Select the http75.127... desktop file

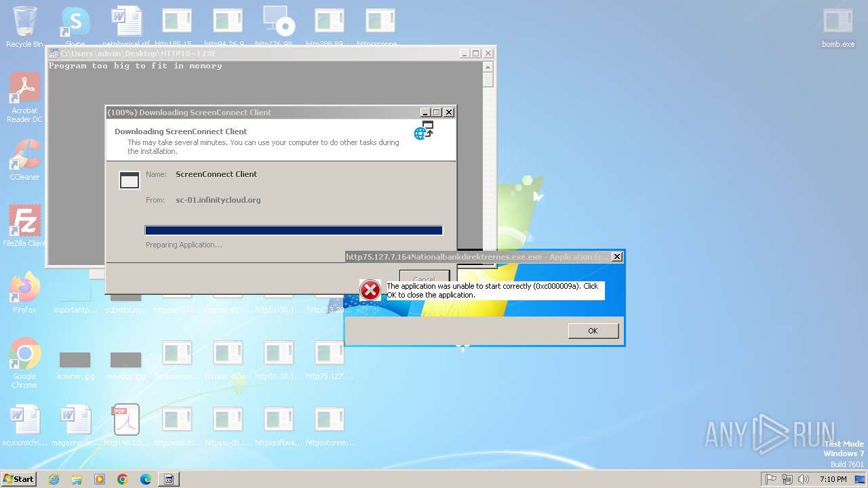click(330, 359)
